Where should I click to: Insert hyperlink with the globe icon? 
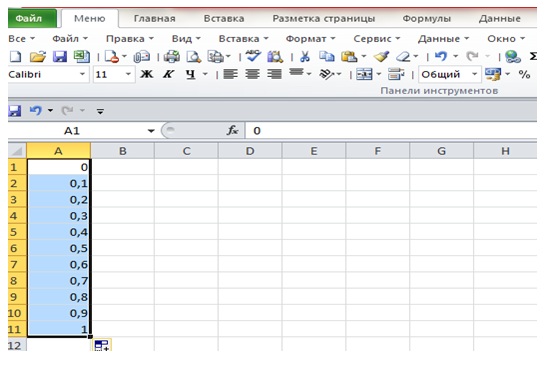(513, 57)
